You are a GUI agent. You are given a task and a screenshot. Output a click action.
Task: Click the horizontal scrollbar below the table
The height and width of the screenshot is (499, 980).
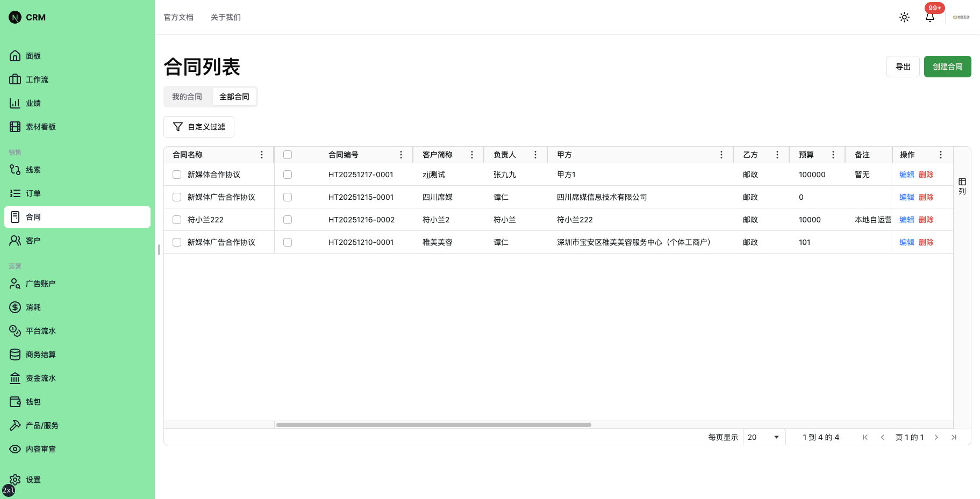tap(433, 424)
